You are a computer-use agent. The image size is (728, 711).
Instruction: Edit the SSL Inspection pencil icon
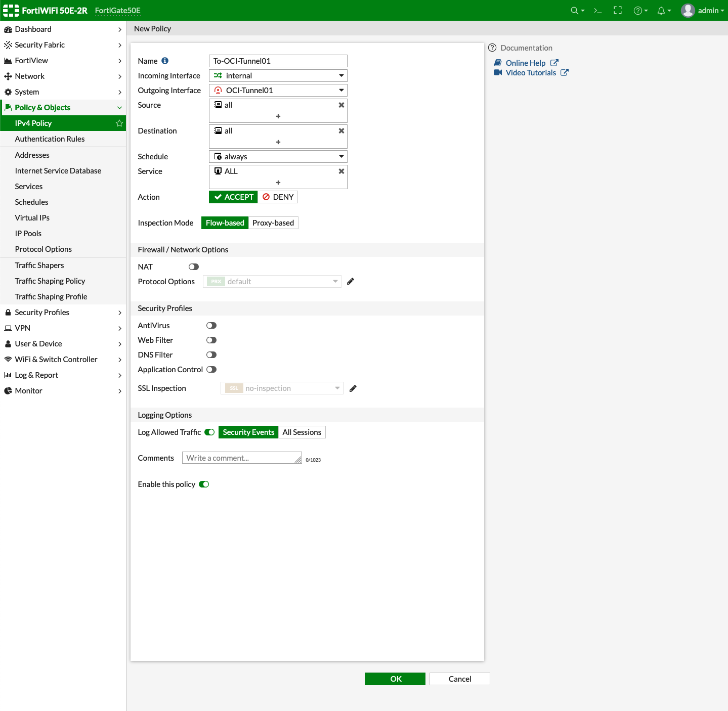point(353,388)
